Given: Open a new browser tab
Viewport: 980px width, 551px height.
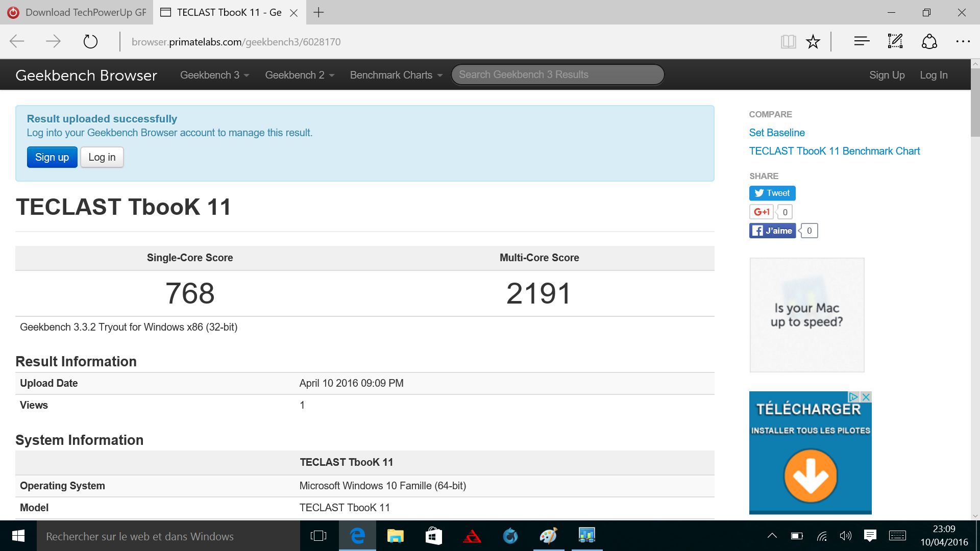Looking at the screenshot, I should (x=318, y=12).
